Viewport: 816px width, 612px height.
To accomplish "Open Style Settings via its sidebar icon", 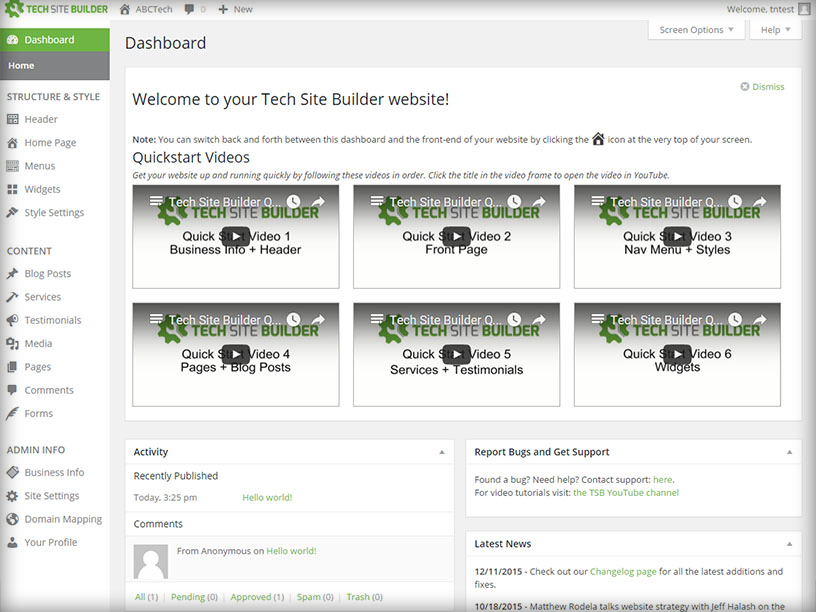I will 13,212.
